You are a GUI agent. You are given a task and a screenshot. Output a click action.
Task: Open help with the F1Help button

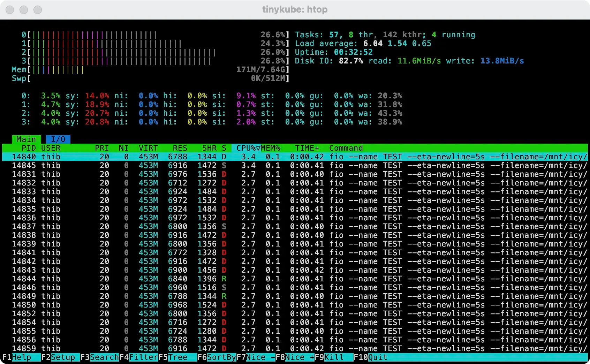point(15,357)
